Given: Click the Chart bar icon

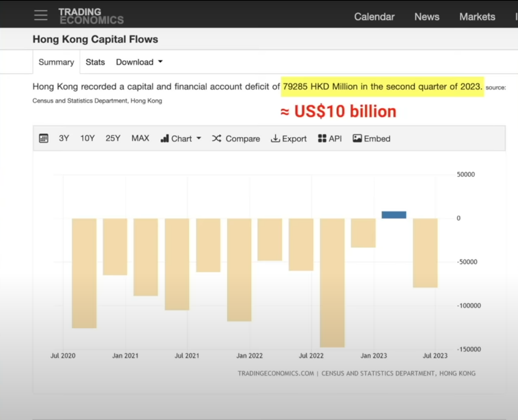Looking at the screenshot, I should point(165,138).
